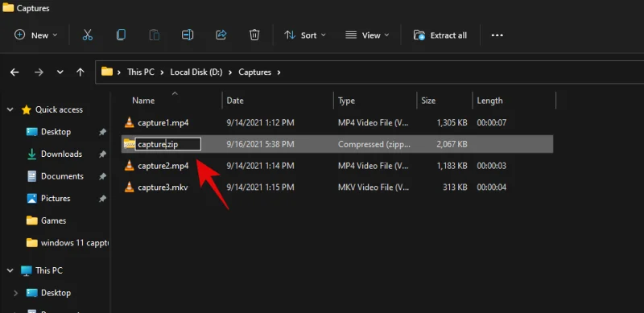Screen dimensions: 644x313
Task: Click the Compressed (zipp... type cell
Action: pos(374,144)
